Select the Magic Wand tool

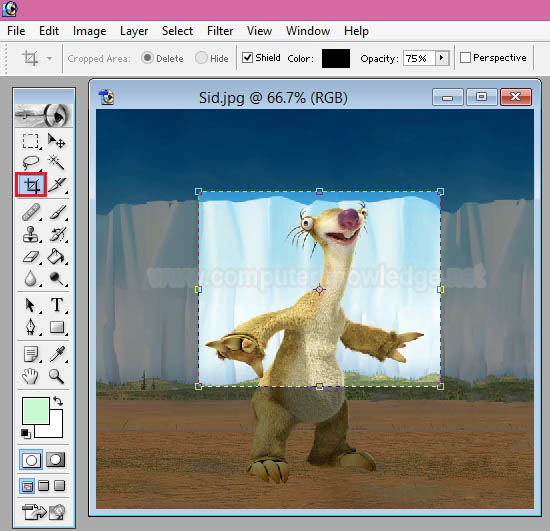pos(56,163)
